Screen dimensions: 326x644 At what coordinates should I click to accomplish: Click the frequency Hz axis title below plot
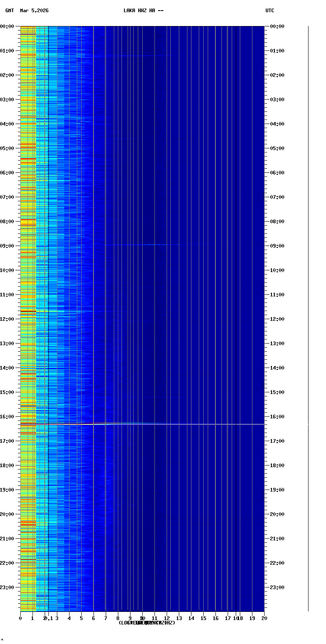[147, 623]
